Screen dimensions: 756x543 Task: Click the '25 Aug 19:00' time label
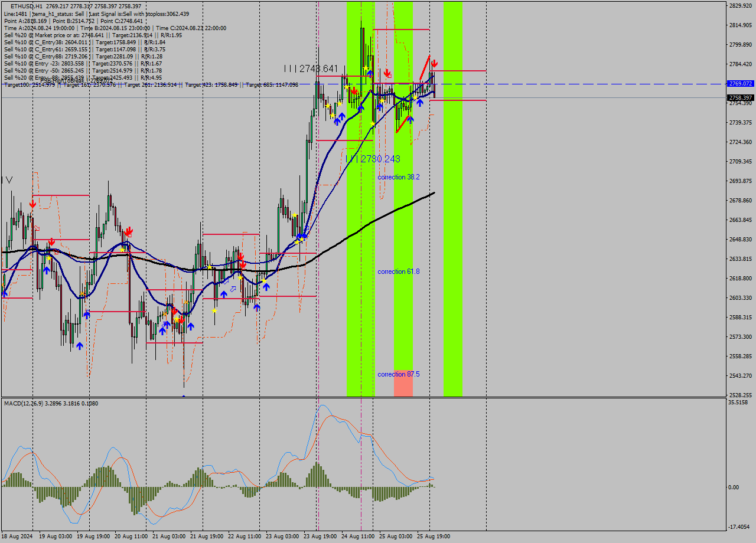coord(434,537)
